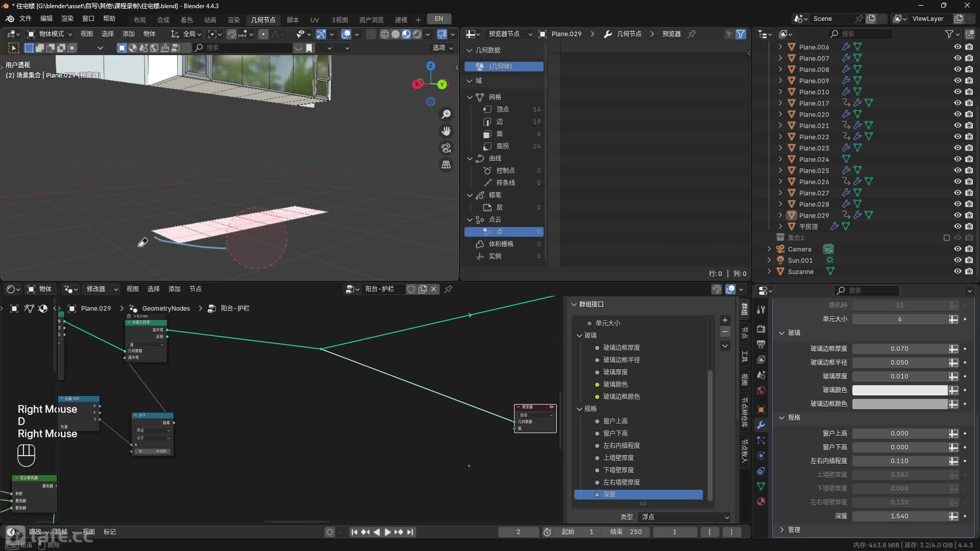Viewport: 980px width, 551px height.
Task: Open the 编辑 menu
Action: (46, 19)
